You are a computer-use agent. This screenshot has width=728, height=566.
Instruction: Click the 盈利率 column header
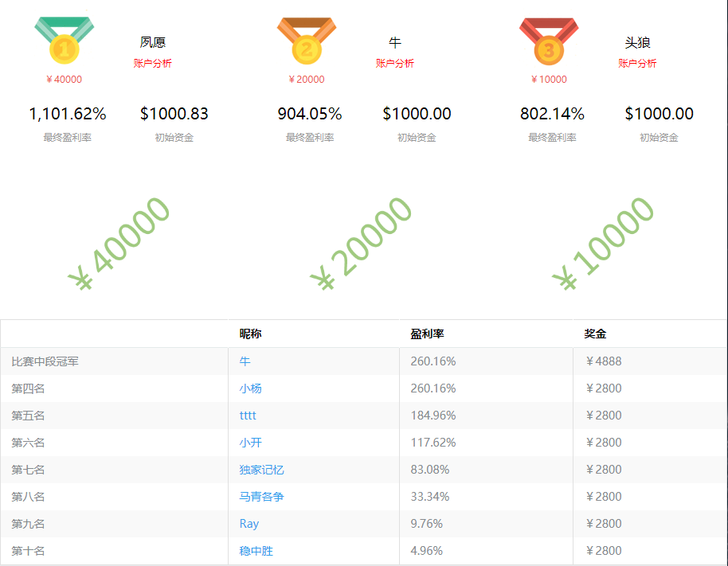[427, 334]
